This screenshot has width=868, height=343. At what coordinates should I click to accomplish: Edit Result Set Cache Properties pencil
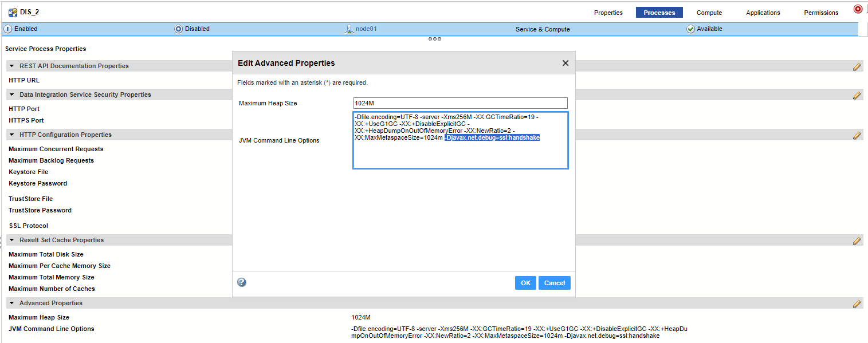tap(857, 241)
